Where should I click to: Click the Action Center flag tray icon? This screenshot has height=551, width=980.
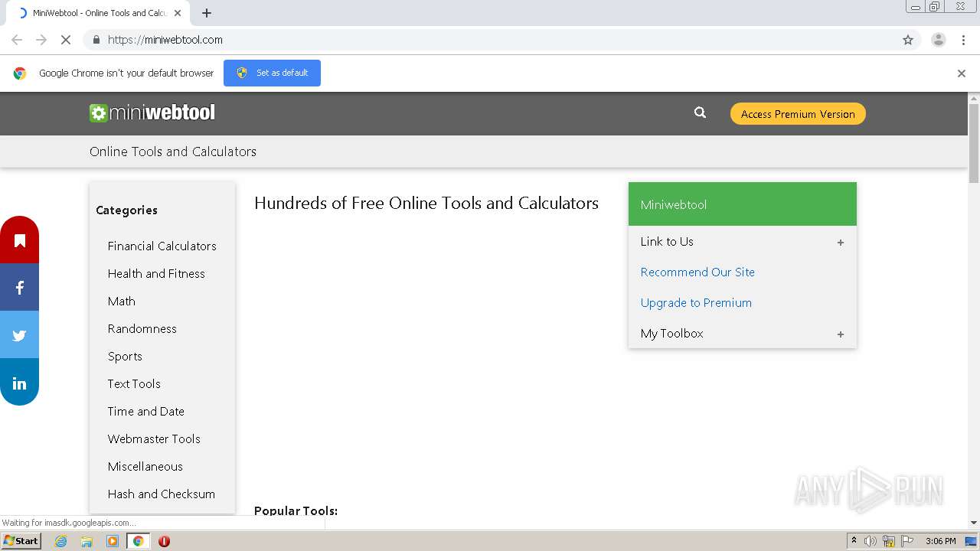pyautogui.click(x=907, y=541)
